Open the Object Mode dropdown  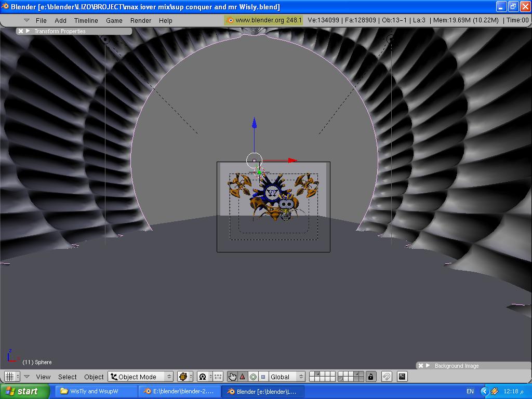click(140, 377)
